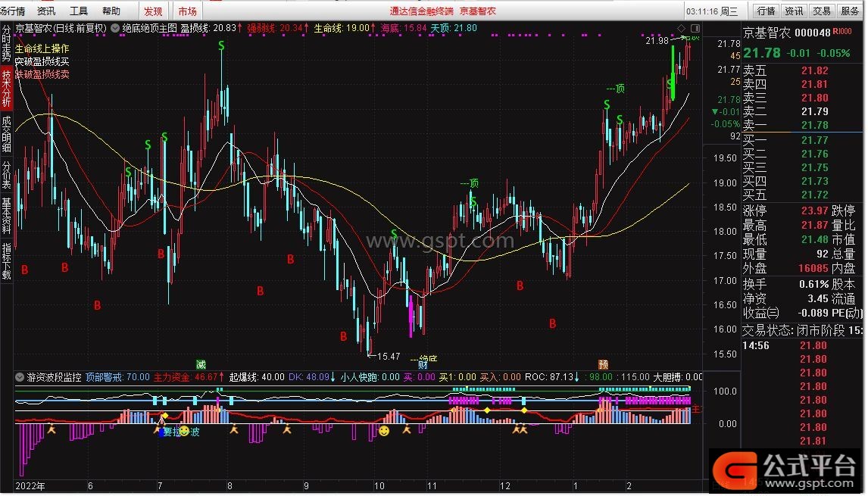Click the 强弱线 20.34 indicator value

point(279,28)
